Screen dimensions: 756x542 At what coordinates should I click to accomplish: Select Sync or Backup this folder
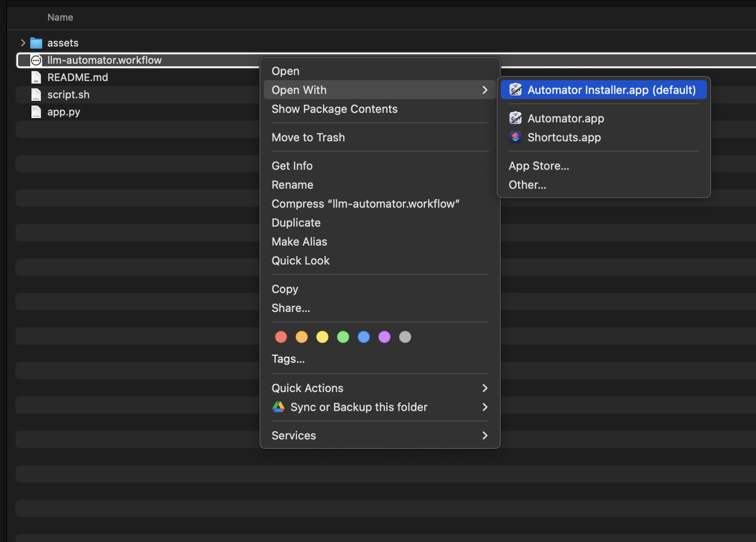pyautogui.click(x=380, y=407)
